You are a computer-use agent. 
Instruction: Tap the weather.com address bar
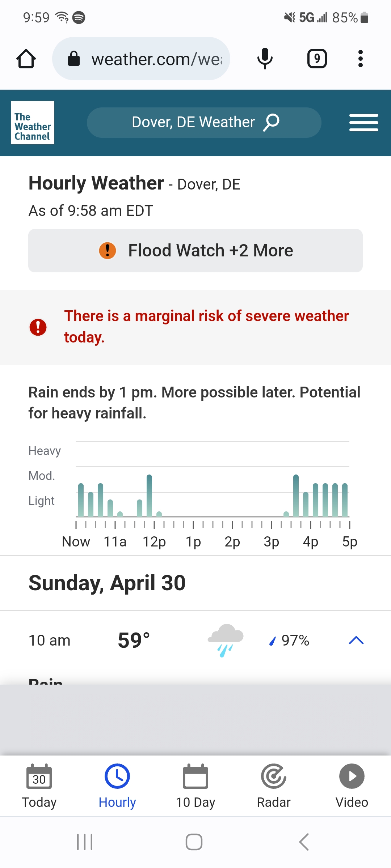pyautogui.click(x=145, y=59)
